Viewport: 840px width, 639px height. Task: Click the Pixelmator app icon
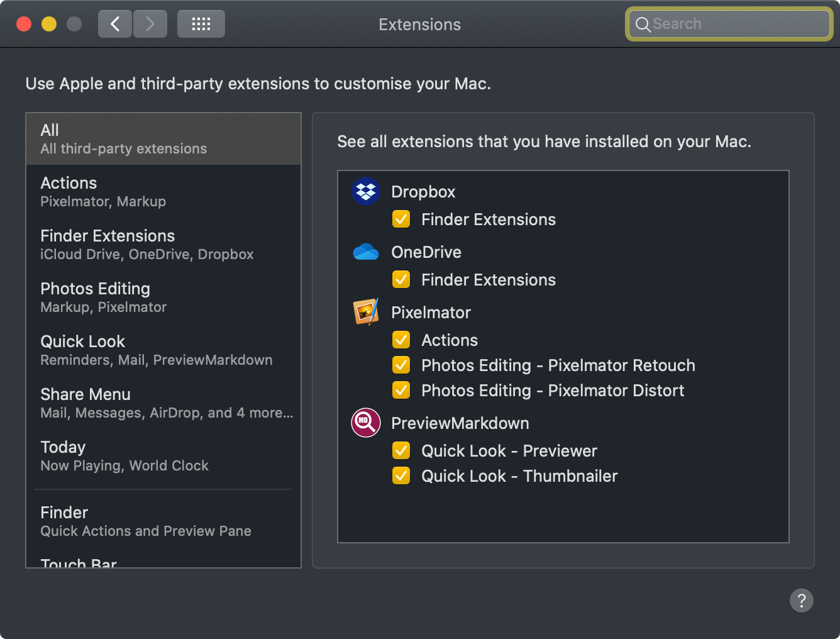[366, 312]
